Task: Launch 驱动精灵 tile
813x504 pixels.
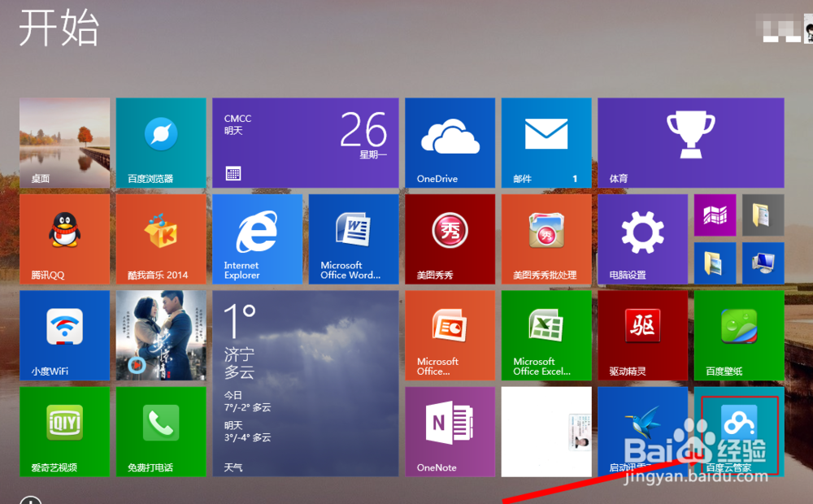Action: click(x=643, y=336)
